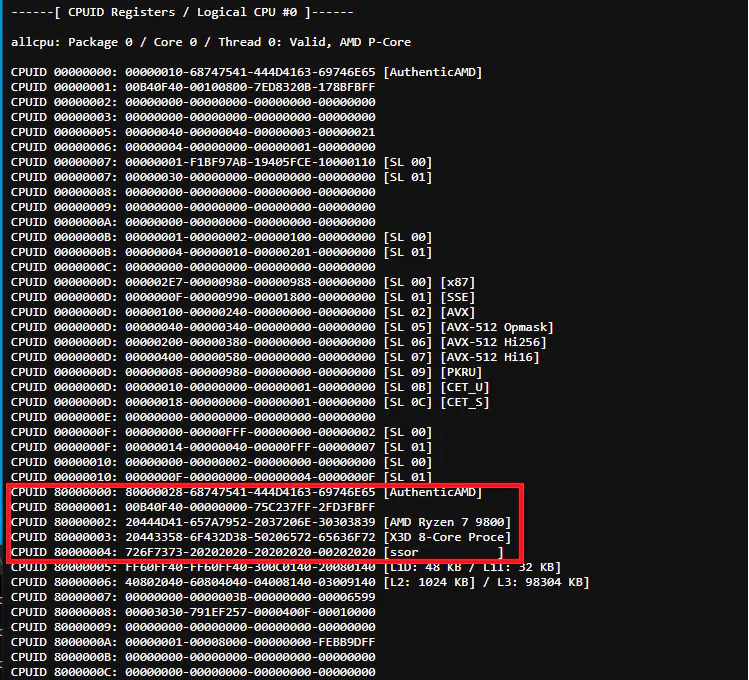
Task: Click the CPUID 8000000A row
Action: coord(193,642)
